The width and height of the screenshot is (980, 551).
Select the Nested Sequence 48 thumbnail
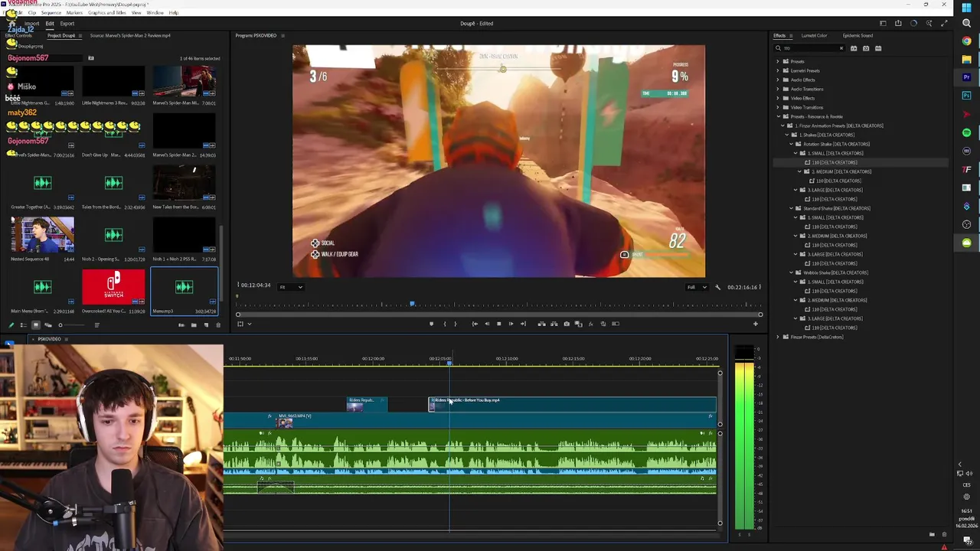[x=43, y=234]
